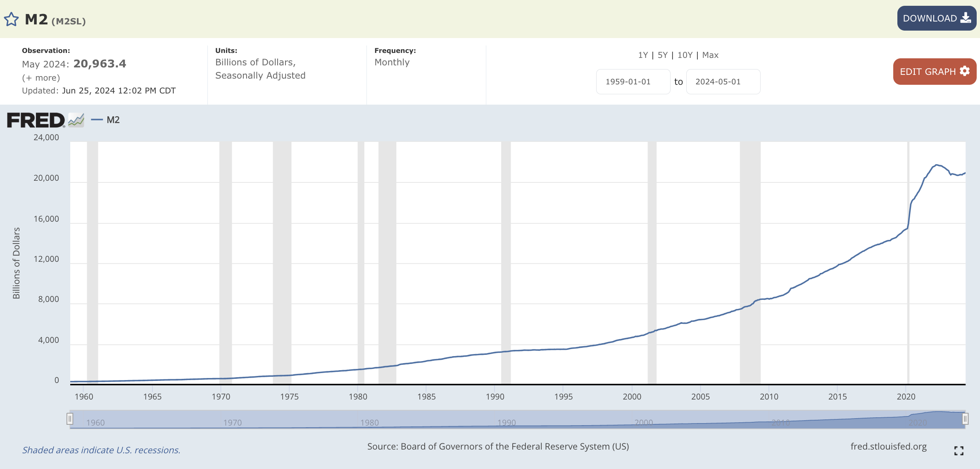Viewport: 980px width, 469px height.
Task: Select the Max date range
Action: point(710,55)
